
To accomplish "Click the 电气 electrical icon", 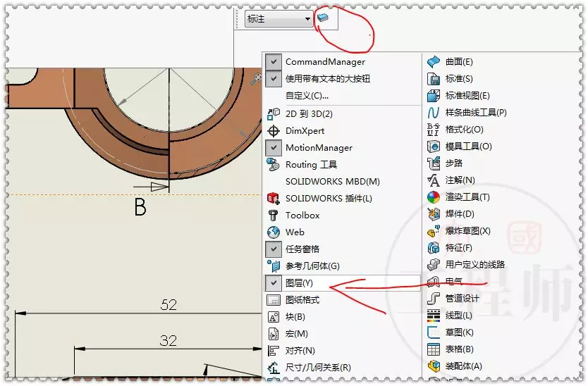I will point(434,281).
